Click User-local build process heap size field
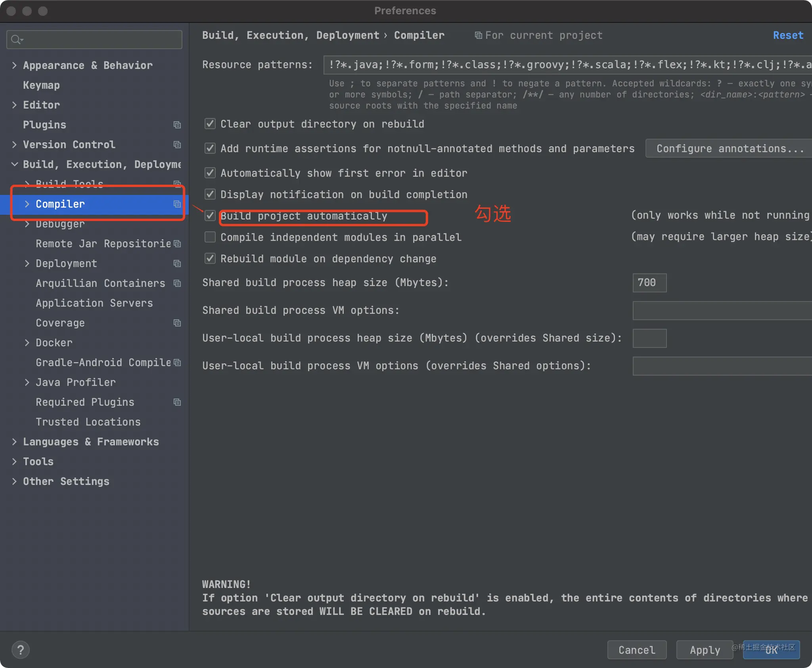Image resolution: width=812 pixels, height=668 pixels. pyautogui.click(x=649, y=338)
